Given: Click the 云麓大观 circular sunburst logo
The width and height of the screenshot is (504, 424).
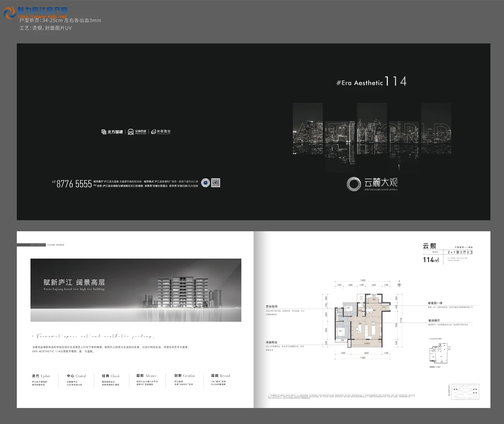Looking at the screenshot, I should click(354, 184).
